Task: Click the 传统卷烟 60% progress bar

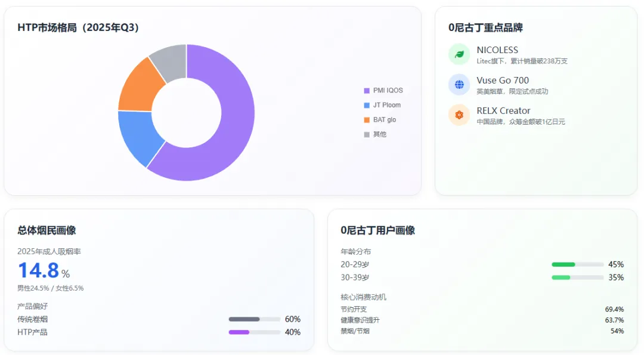Action: coord(255,319)
